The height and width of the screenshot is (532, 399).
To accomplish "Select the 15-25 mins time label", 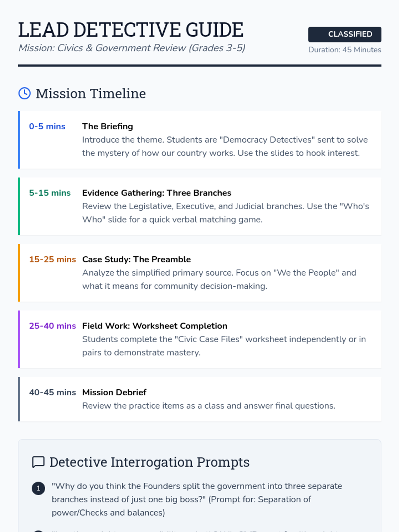I will [53, 259].
